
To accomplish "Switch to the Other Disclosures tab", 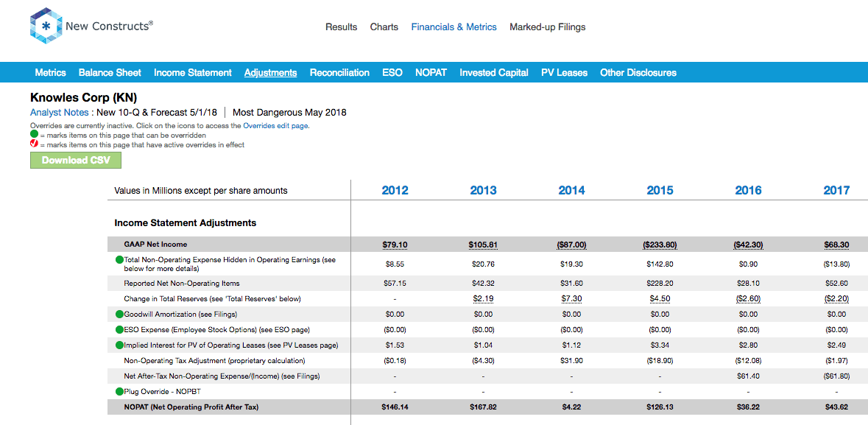I will point(638,73).
